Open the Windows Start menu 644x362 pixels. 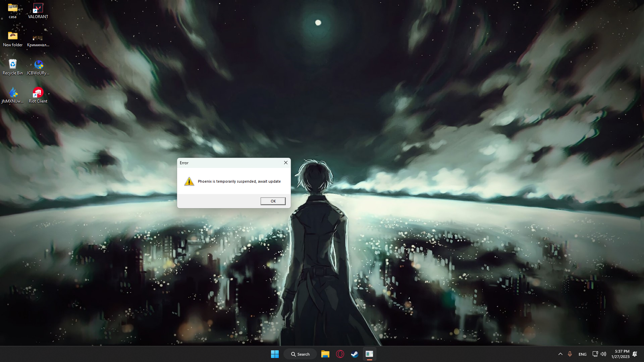275,354
